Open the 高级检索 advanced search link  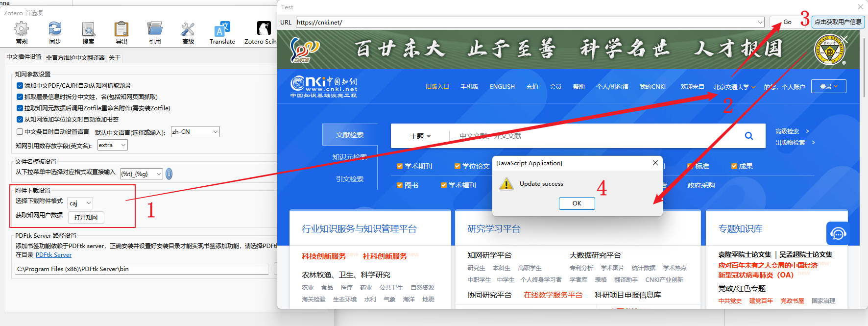787,131
